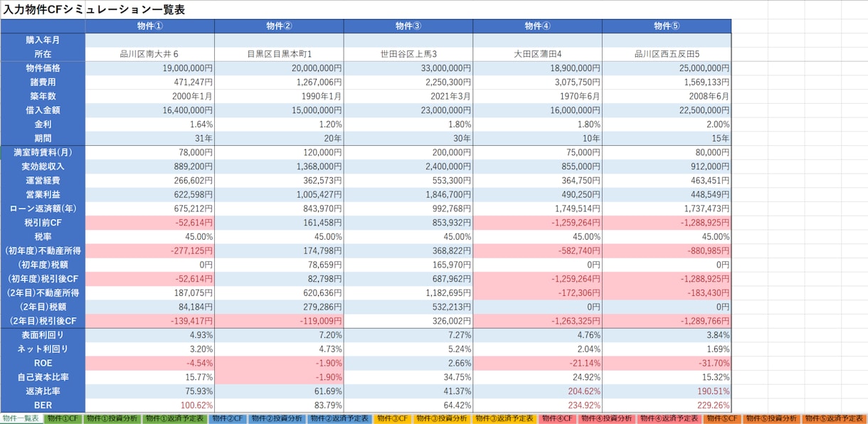
Task: Select the price cell 33,000,000円
Action: [408, 68]
